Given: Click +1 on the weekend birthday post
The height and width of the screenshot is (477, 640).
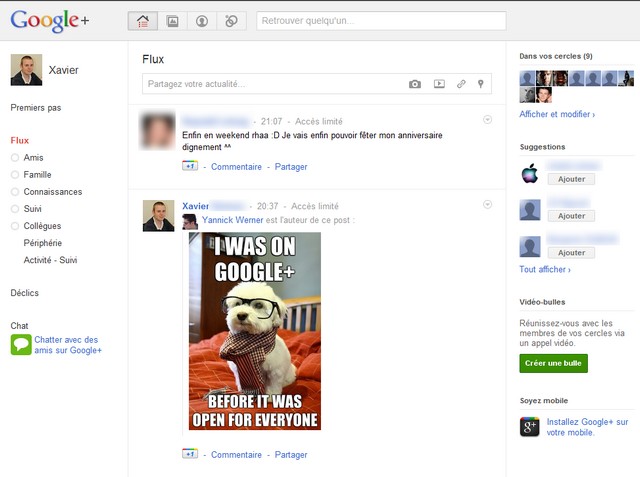Looking at the screenshot, I should [190, 166].
